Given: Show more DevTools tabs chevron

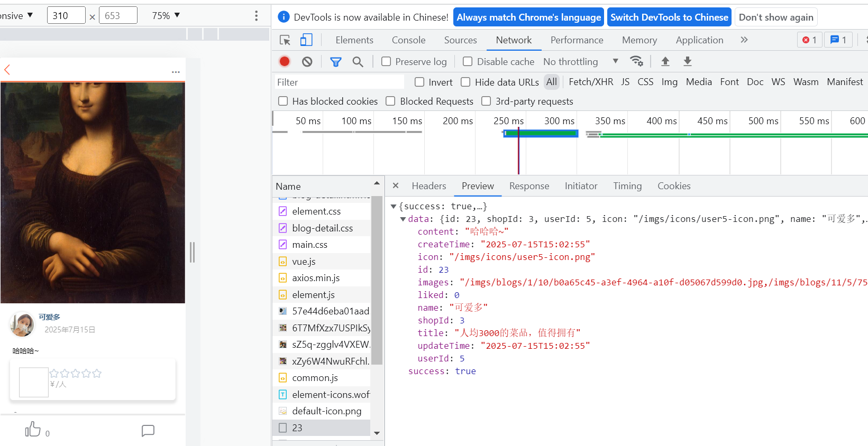Looking at the screenshot, I should 744,40.
